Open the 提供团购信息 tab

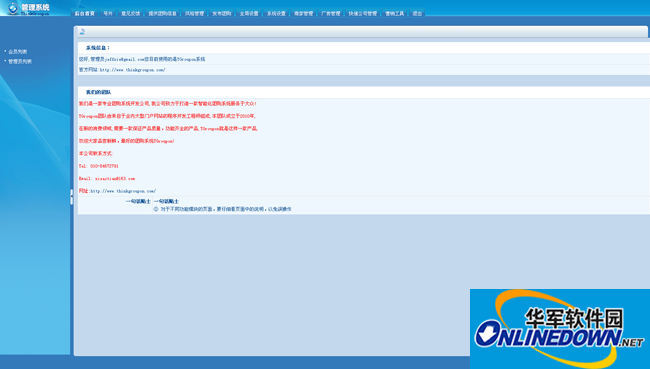(162, 13)
